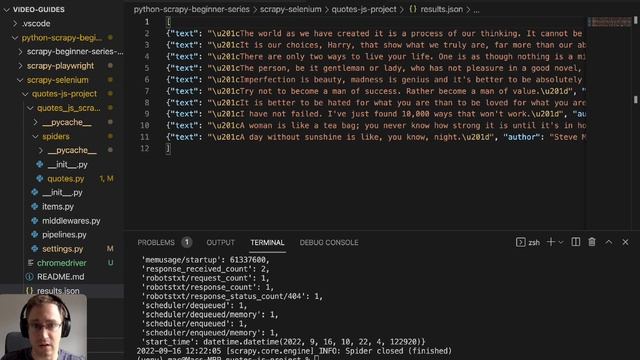Close the bottom panel

point(625,242)
